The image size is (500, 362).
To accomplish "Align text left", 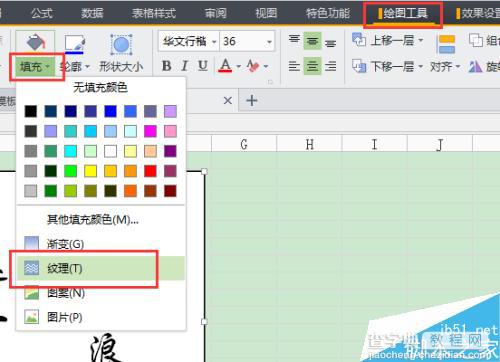I will point(294,66).
